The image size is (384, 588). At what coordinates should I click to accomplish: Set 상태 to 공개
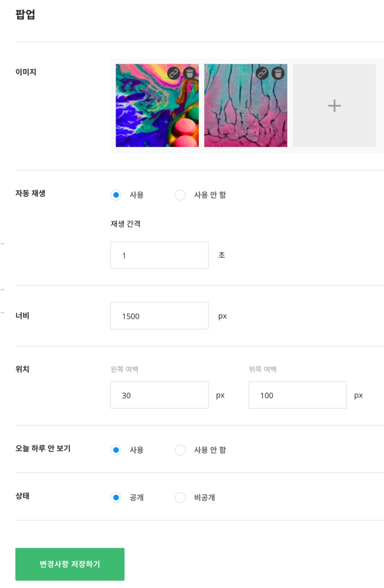tap(116, 497)
